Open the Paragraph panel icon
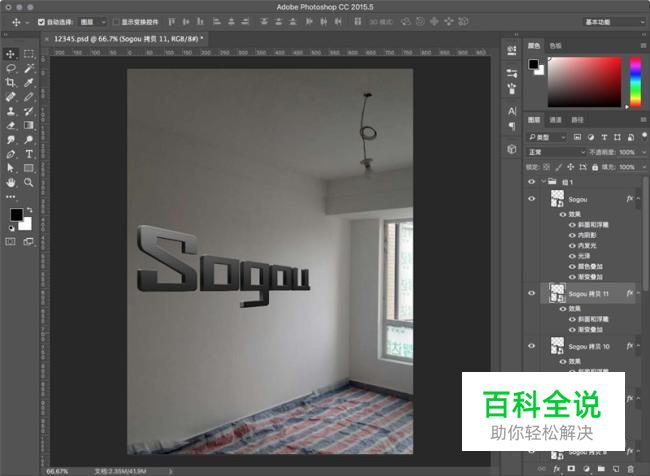The image size is (650, 476). (512, 126)
